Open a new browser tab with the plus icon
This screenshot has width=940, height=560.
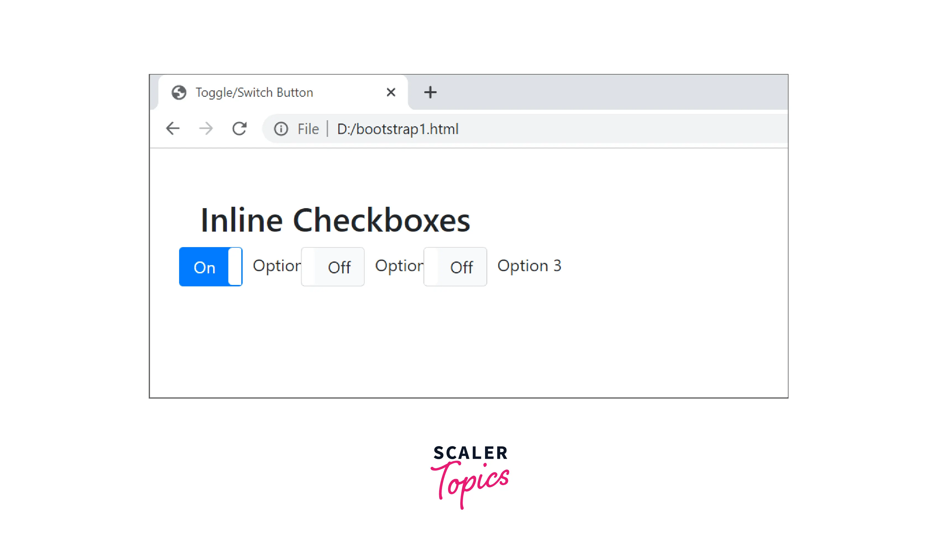click(430, 92)
